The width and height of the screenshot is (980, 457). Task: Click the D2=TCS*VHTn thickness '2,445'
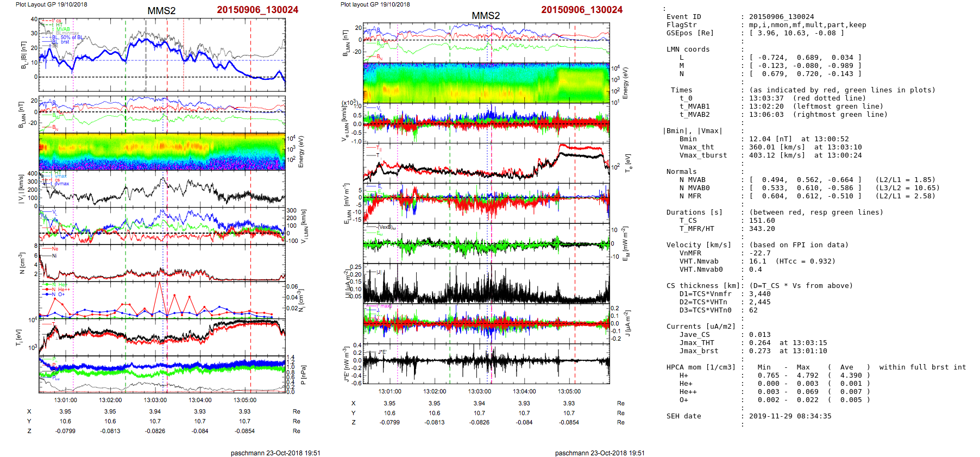click(759, 302)
